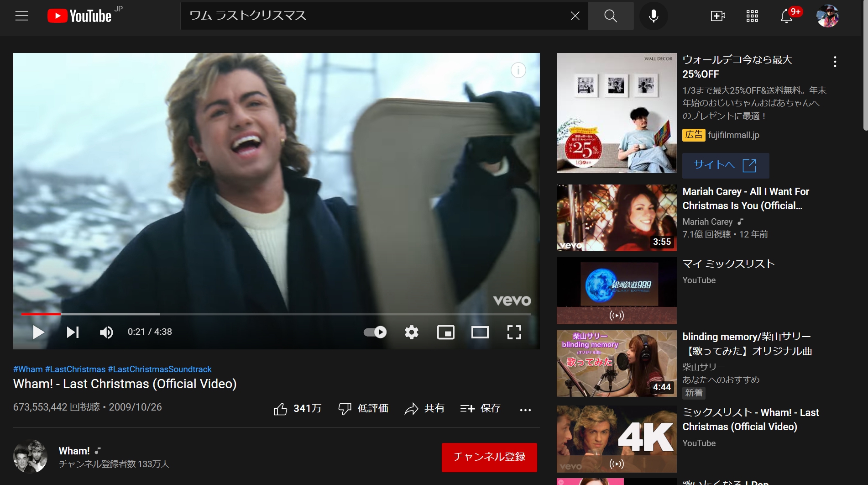This screenshot has width=868, height=485.
Task: Open the Wham! channel avatar
Action: click(x=30, y=457)
